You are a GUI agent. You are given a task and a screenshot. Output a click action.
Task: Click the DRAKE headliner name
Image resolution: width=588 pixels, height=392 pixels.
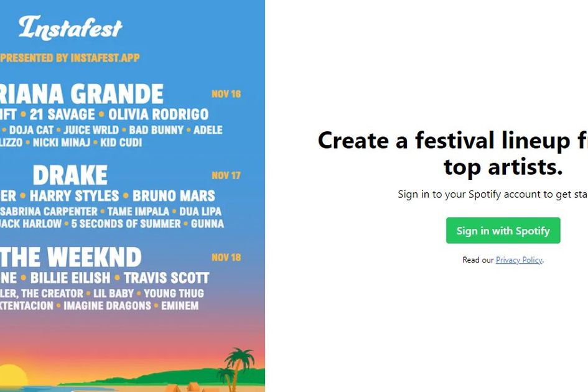(x=70, y=175)
